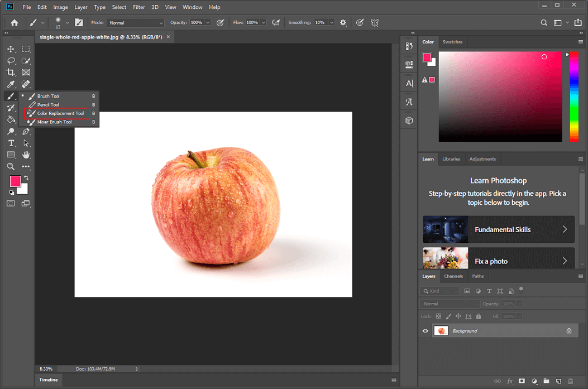The height and width of the screenshot is (389, 588).
Task: Enable airbrush mode in the options bar
Action: coord(276,22)
